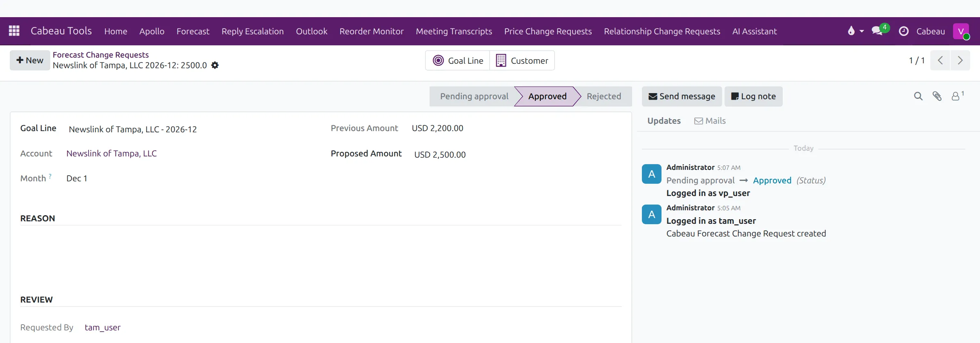The height and width of the screenshot is (343, 980).
Task: Click Cabeau Tools app title
Action: pos(61,31)
